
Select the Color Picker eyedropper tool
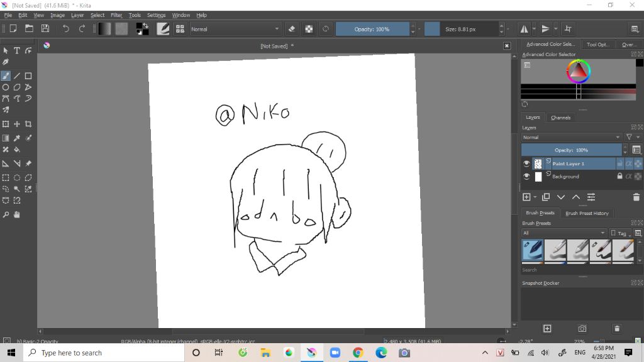17,138
